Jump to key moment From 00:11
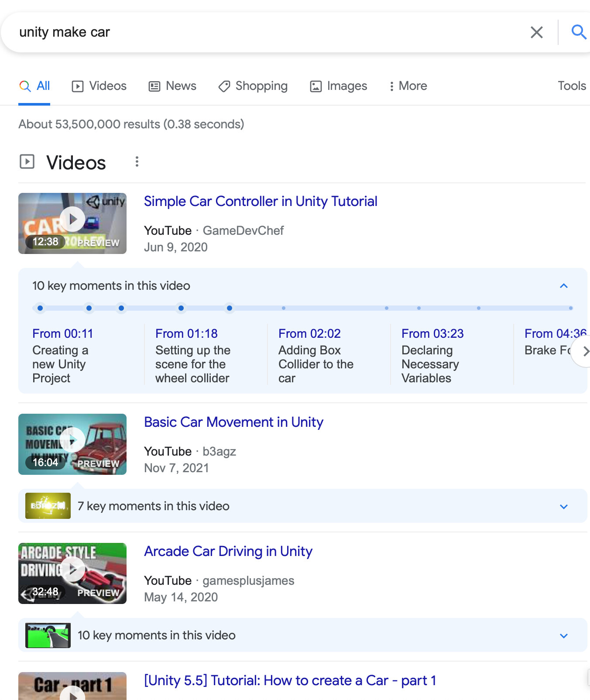 pyautogui.click(x=63, y=333)
